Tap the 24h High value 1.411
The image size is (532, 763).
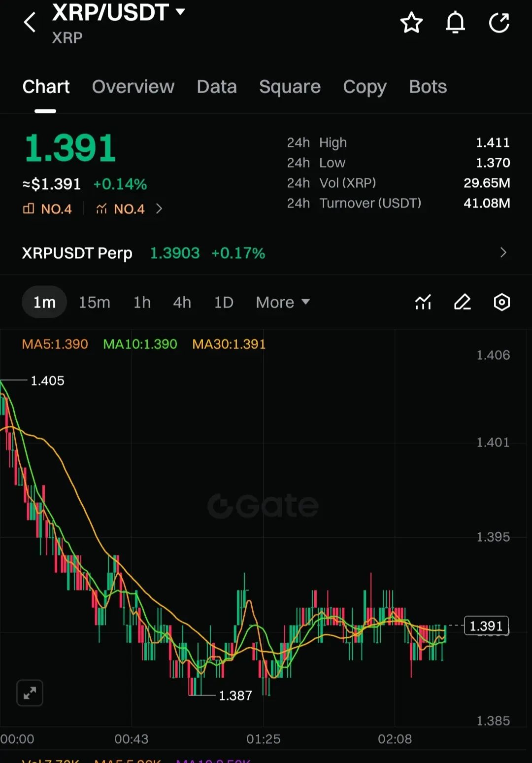pos(493,142)
